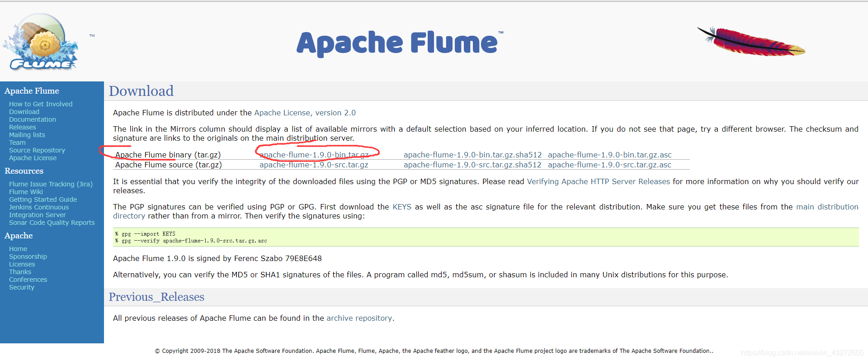Open Source Repository link
Viewport: 868px width, 361px height.
click(x=37, y=150)
